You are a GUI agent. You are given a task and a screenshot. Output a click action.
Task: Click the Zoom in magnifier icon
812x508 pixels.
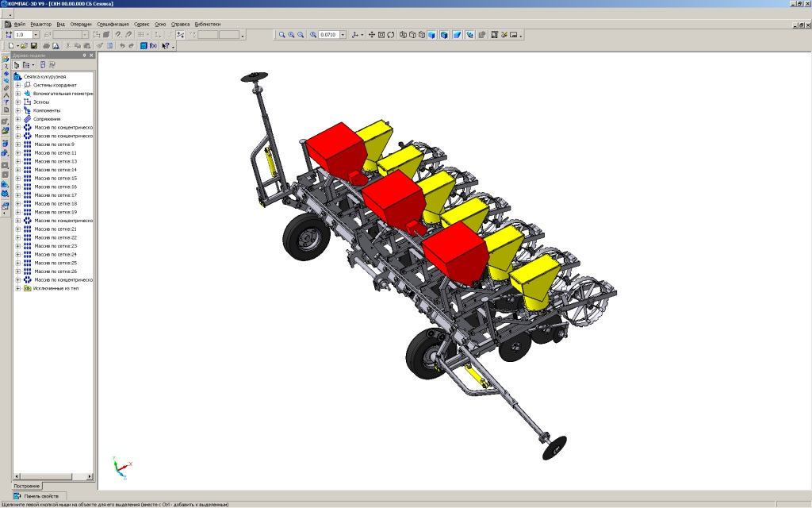pyautogui.click(x=291, y=35)
